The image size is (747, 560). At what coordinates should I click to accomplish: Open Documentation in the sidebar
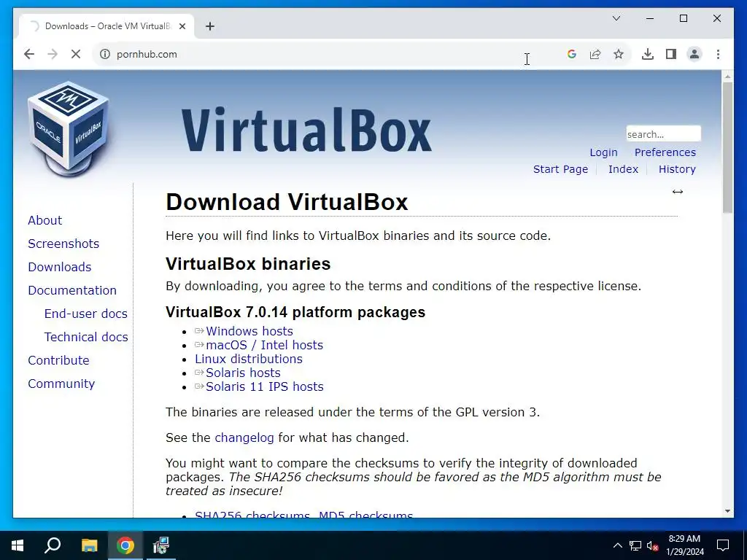[72, 290]
